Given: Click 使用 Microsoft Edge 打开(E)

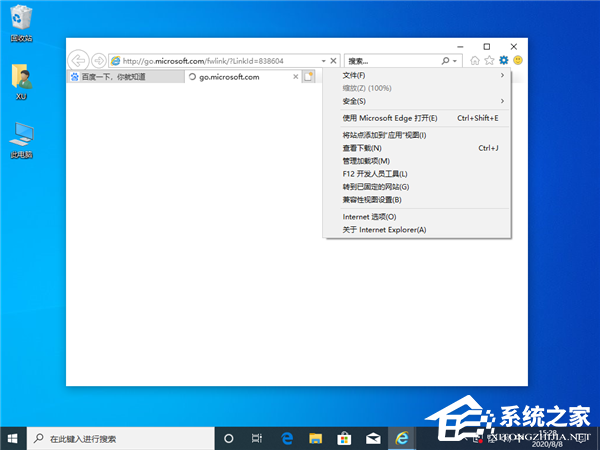Looking at the screenshot, I should coord(390,118).
